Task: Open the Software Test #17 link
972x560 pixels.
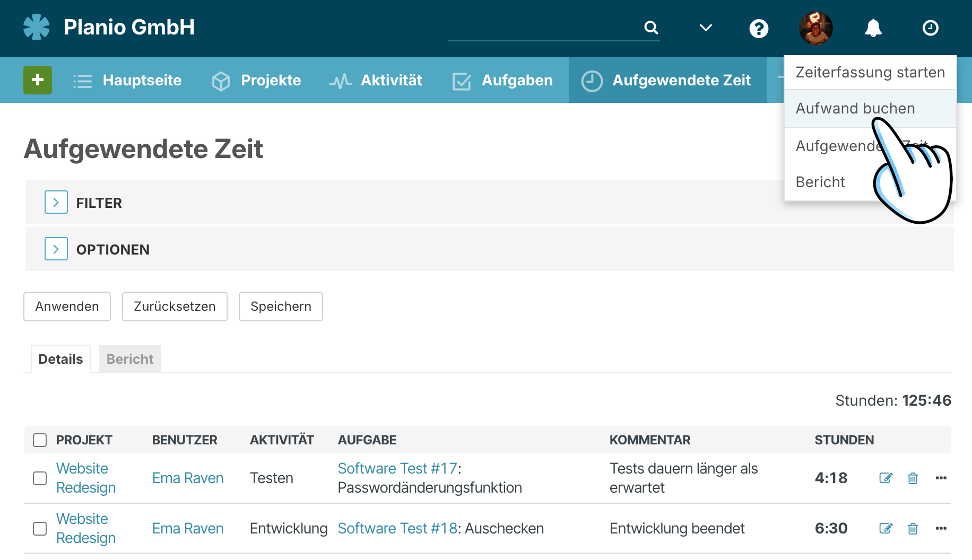Action: tap(397, 468)
